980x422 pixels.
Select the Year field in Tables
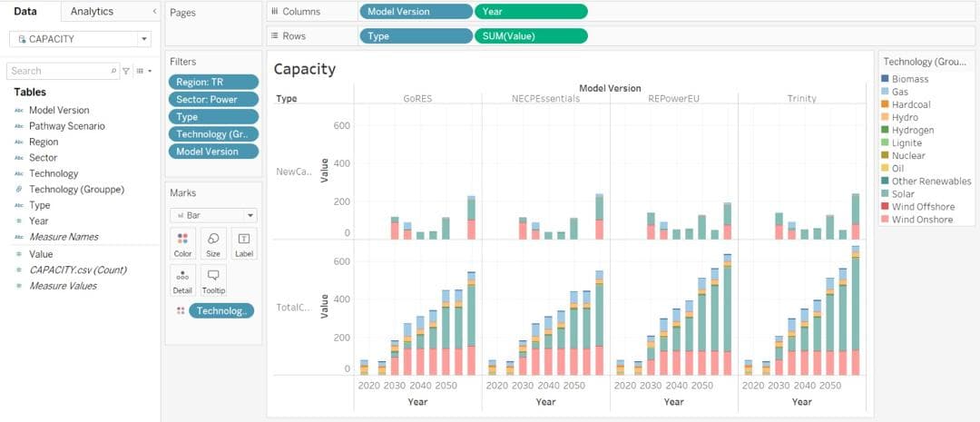click(38, 221)
